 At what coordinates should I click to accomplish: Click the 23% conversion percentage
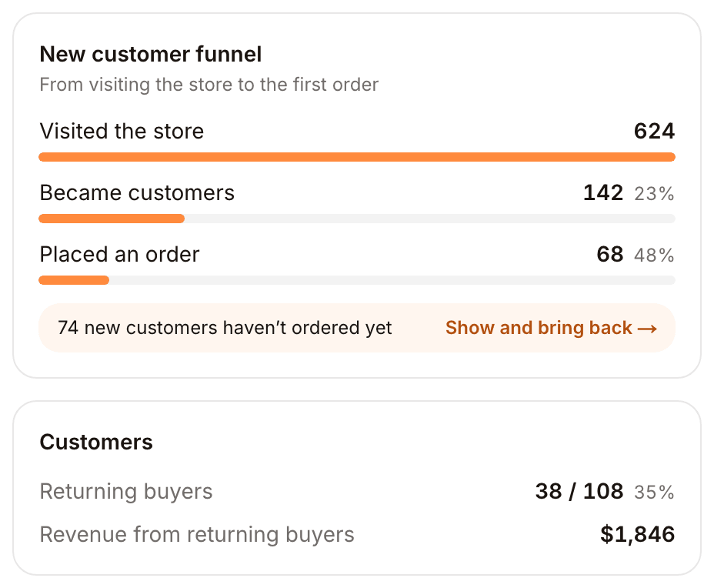(654, 194)
